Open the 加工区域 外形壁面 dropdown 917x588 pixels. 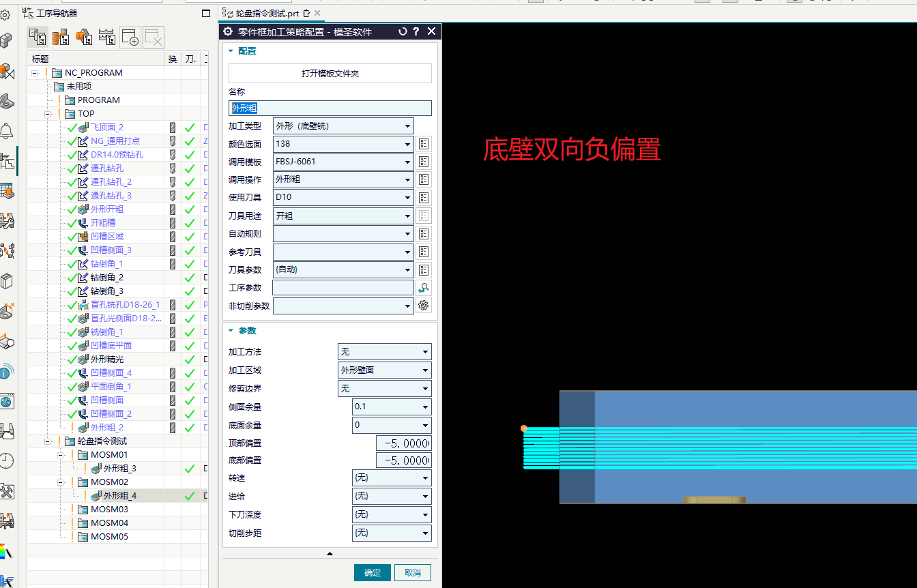(385, 370)
